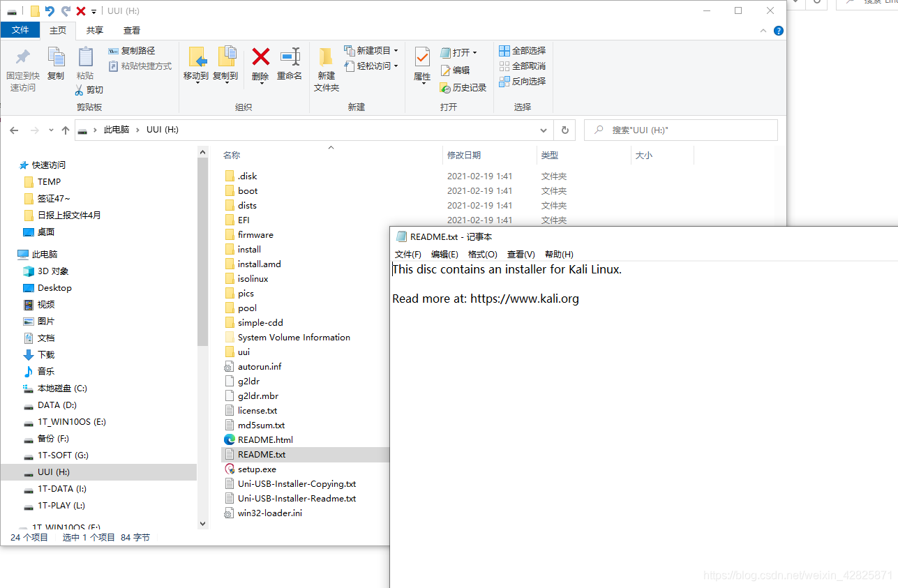
Task: Click the Undo icon in title bar
Action: 50,10
